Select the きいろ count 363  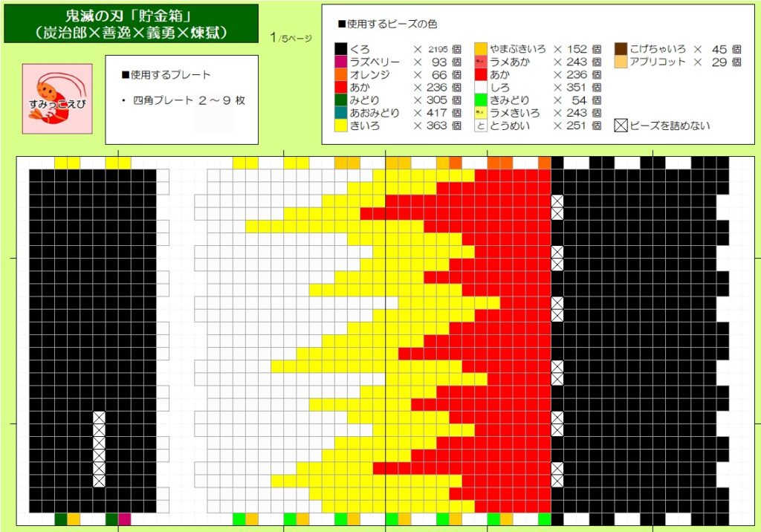point(437,126)
